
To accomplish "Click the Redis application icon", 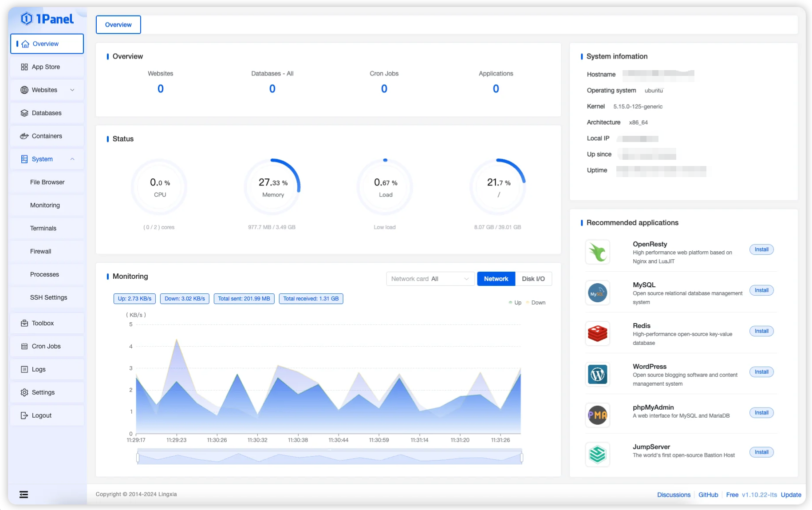I will [x=597, y=334].
